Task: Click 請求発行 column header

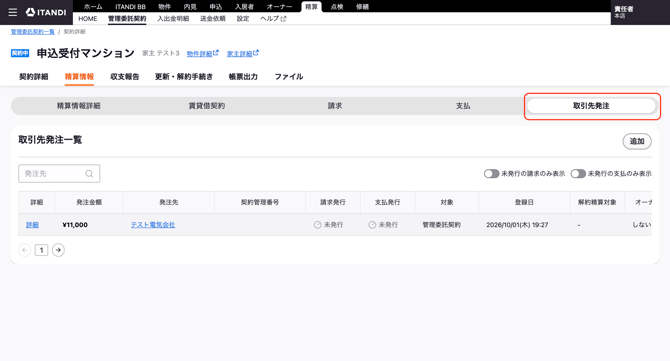Action: point(333,203)
